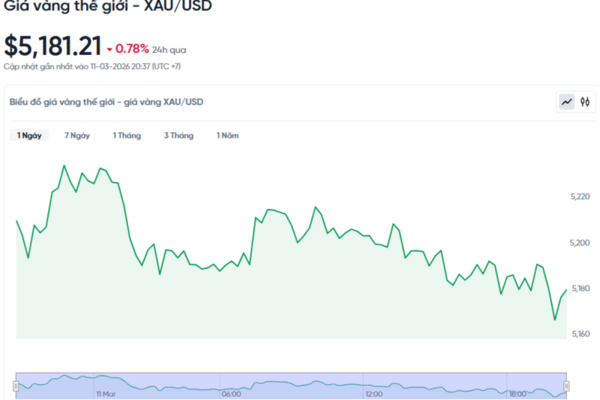
Task: Select the 7 Ngày time range tab
Action: pos(78,135)
